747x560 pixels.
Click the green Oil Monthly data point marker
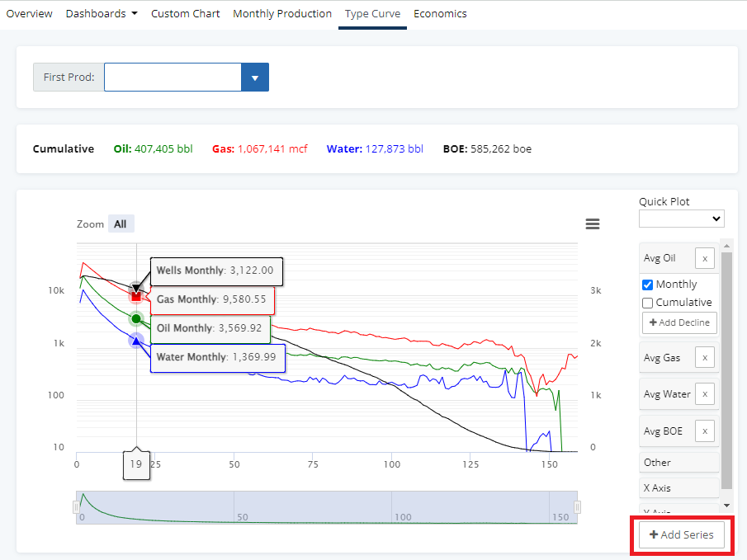point(136,318)
